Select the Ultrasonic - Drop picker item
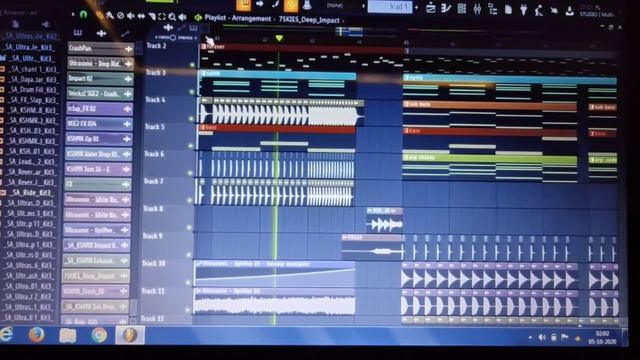The image size is (640, 360). [100, 63]
